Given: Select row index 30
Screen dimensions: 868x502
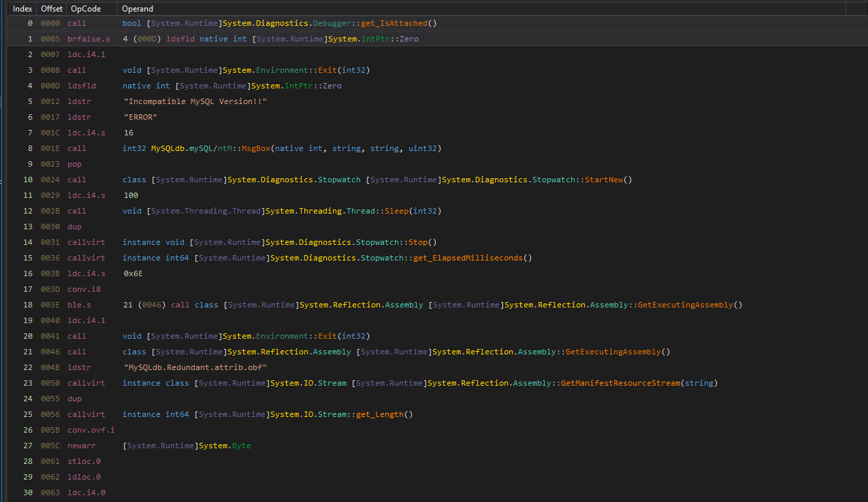Looking at the screenshot, I should 27,492.
